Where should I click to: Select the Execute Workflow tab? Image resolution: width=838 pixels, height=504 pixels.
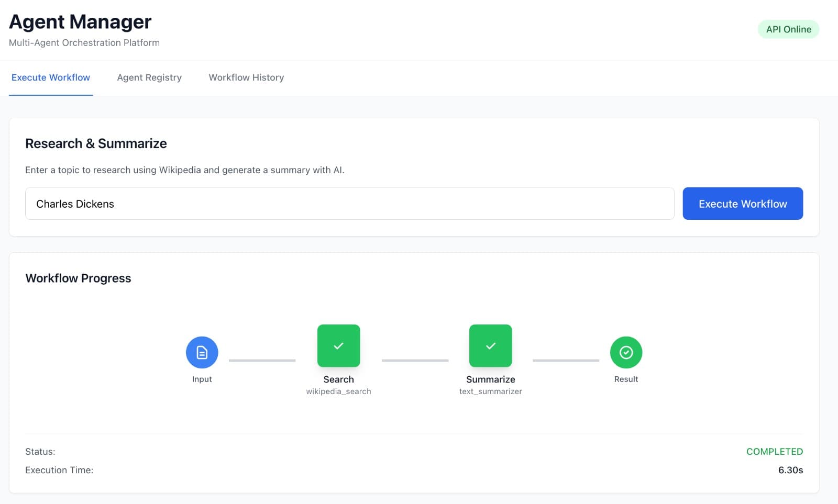[50, 77]
